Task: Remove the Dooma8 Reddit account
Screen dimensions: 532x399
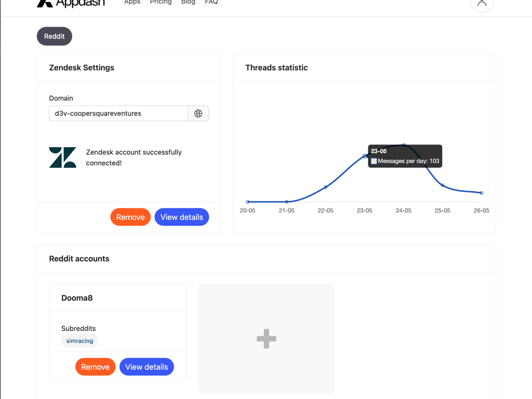Action: point(95,366)
